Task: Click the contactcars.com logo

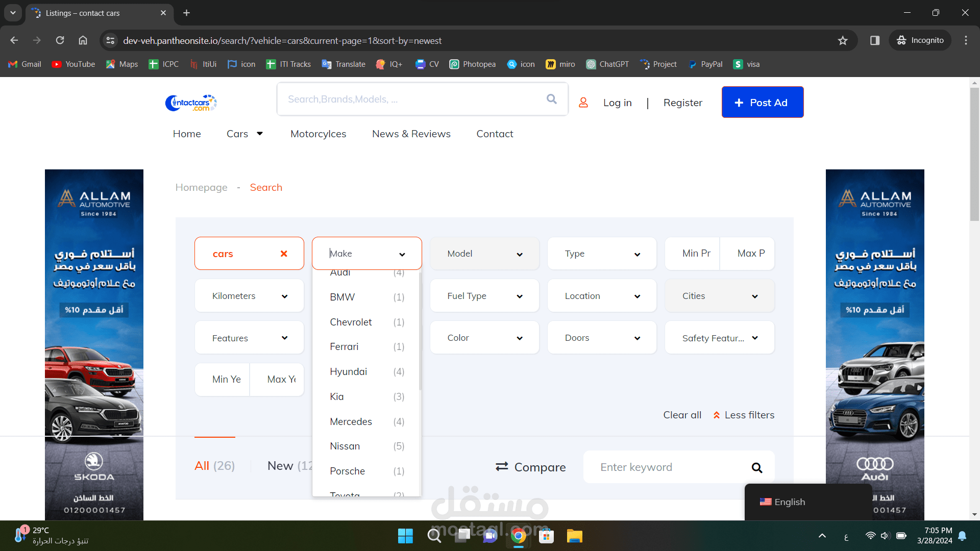Action: click(x=191, y=103)
